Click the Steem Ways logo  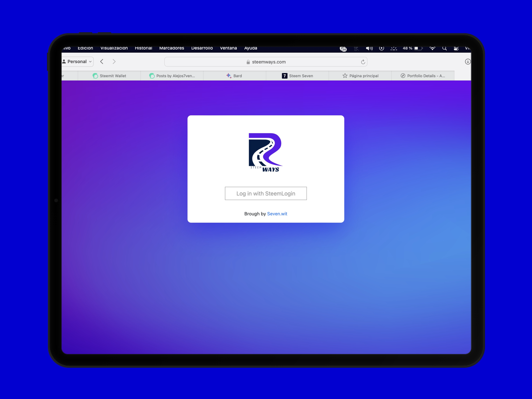tap(266, 153)
